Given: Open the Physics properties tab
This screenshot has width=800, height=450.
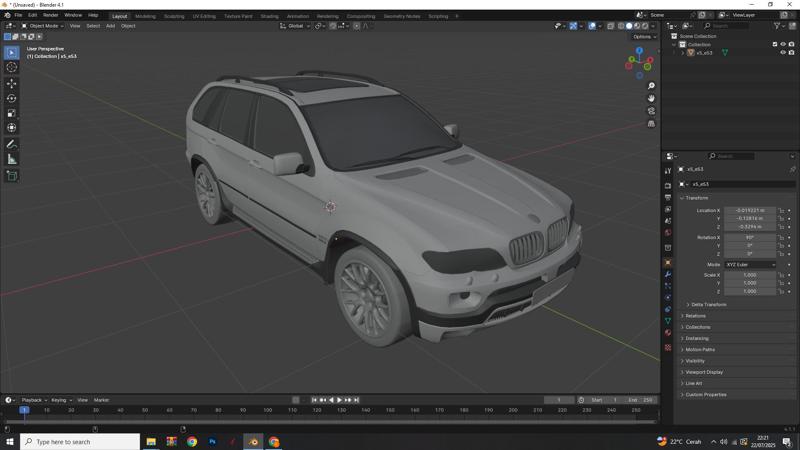Looking at the screenshot, I should point(668,297).
